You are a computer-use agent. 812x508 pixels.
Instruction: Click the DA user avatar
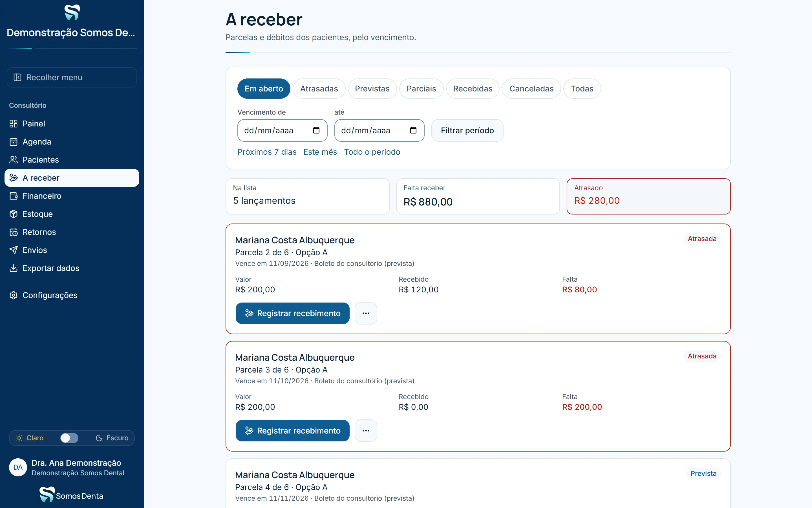tap(18, 467)
